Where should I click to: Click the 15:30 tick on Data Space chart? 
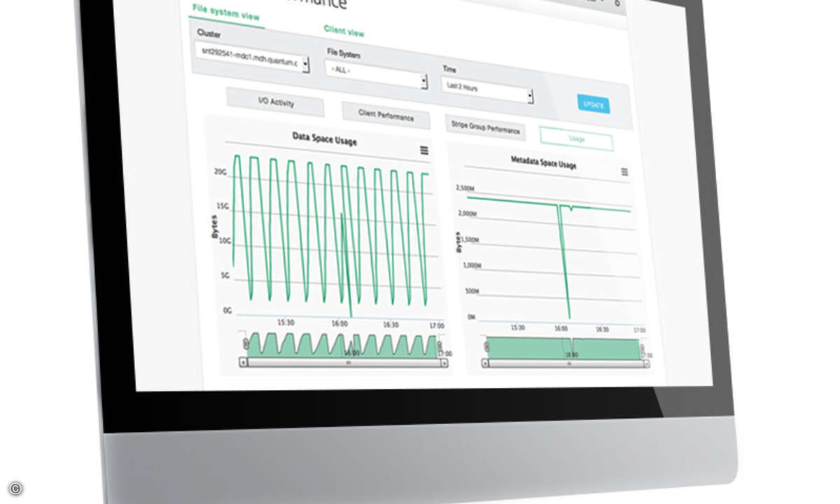[286, 322]
